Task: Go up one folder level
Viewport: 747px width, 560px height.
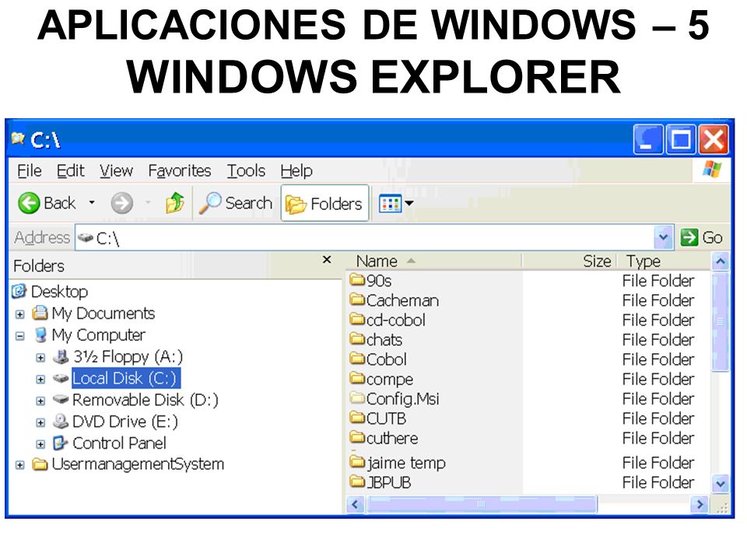Action: [175, 203]
